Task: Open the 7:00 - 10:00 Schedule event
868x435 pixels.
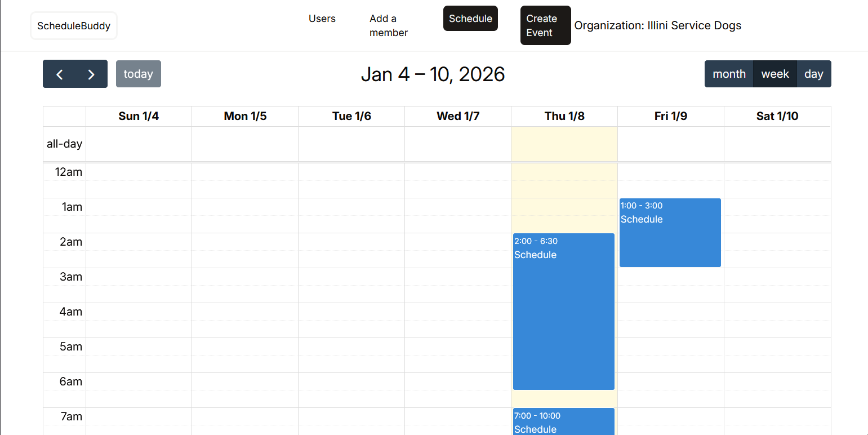Action: 563,423
